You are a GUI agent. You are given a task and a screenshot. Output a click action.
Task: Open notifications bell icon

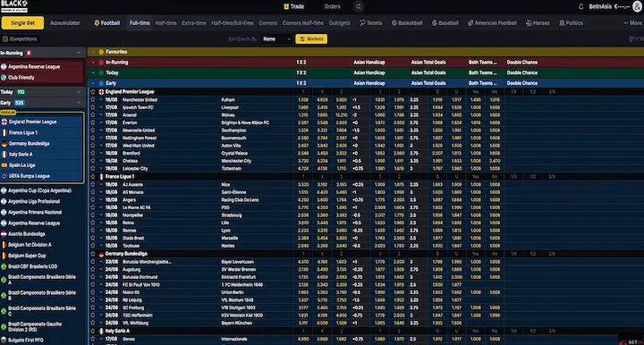(580, 6)
